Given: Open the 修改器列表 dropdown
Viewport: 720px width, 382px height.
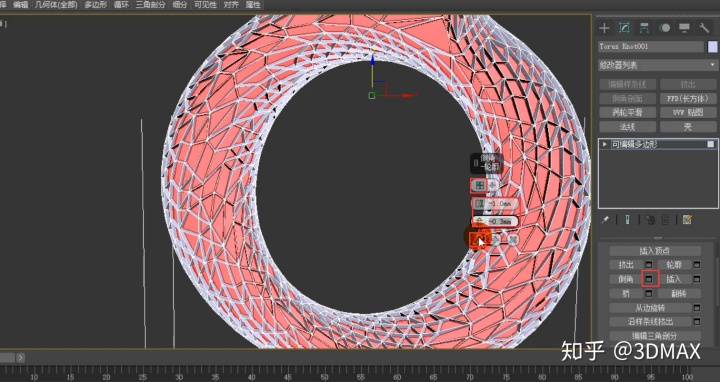Looking at the screenshot, I should (657, 66).
